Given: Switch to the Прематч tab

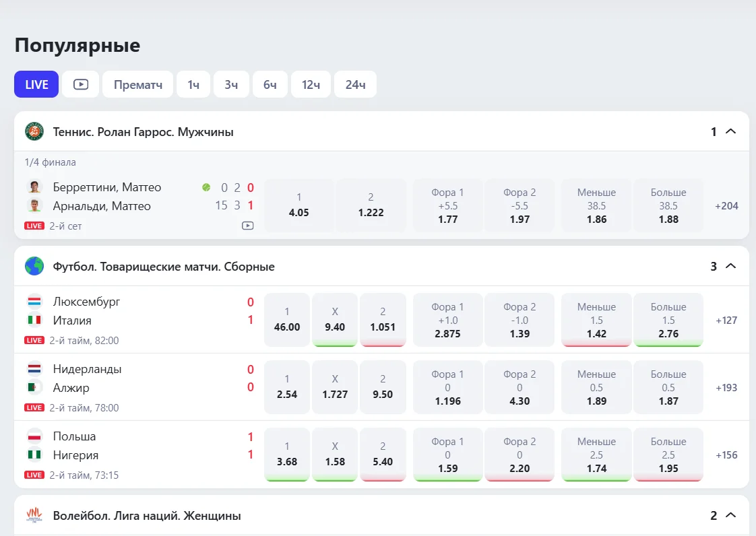Looking at the screenshot, I should 138,84.
